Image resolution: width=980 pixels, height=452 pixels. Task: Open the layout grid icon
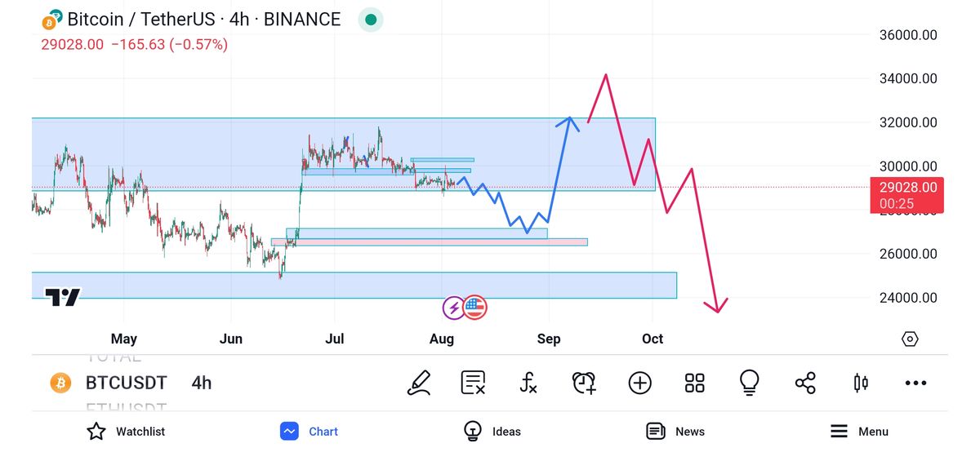(x=695, y=383)
